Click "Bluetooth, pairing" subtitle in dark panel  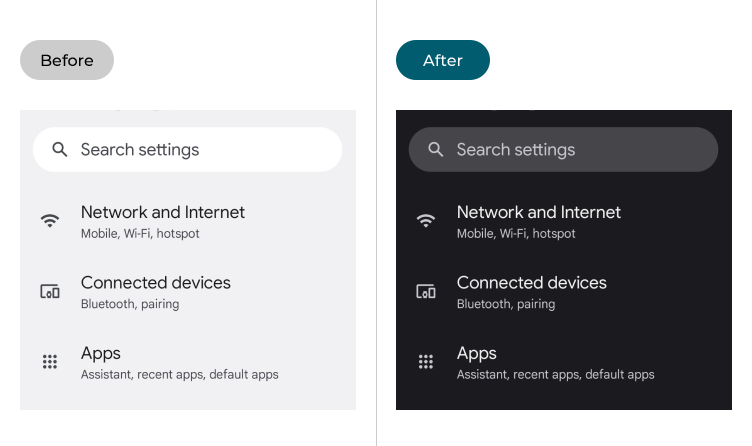[506, 304]
